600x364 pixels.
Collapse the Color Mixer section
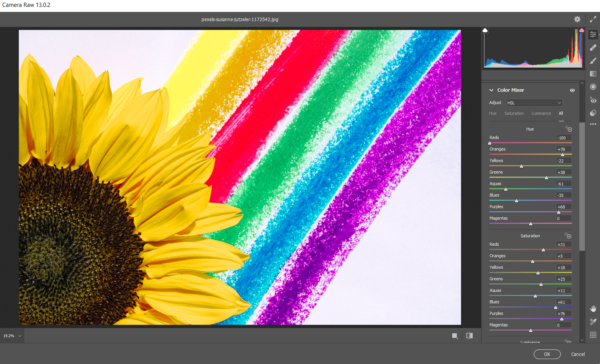tap(491, 90)
